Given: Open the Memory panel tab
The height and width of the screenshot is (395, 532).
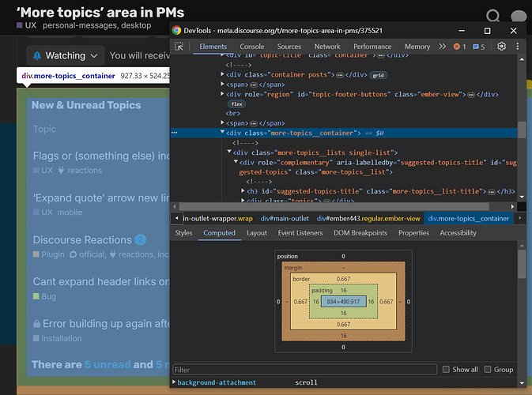Looking at the screenshot, I should 417,47.
